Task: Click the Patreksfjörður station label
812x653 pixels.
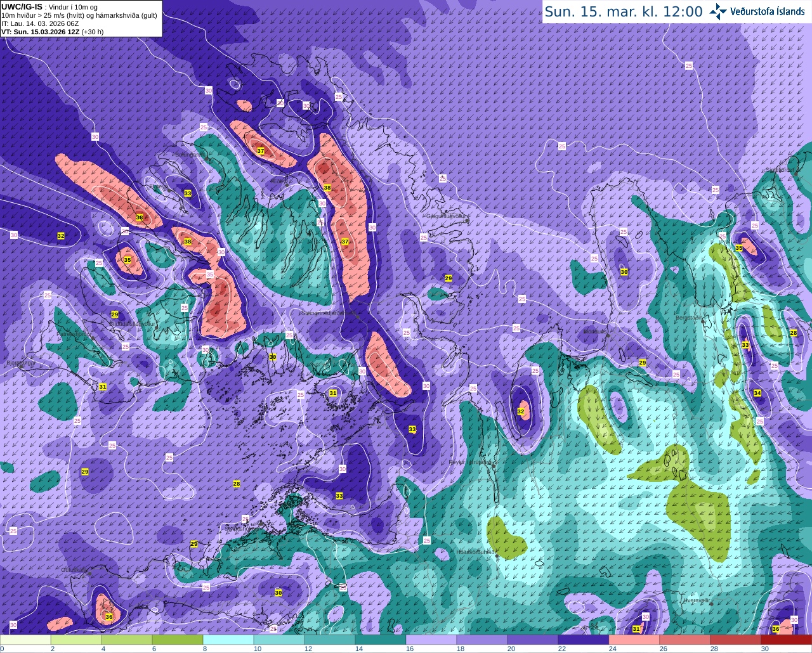Action: (73, 333)
